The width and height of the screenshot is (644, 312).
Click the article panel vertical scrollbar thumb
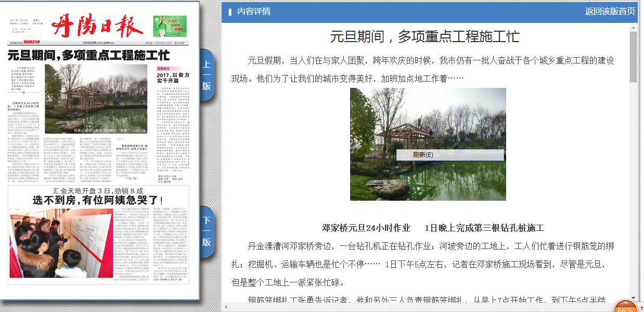[x=633, y=56]
